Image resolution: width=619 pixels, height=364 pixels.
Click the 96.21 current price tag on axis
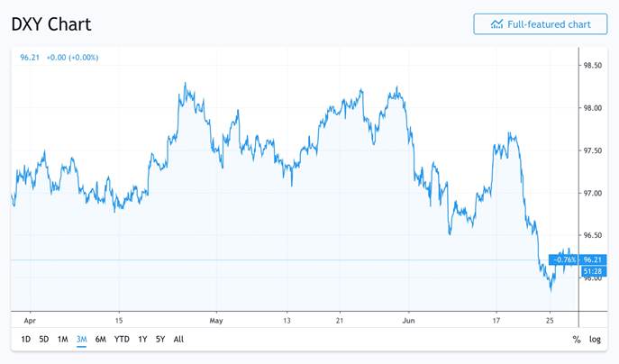coord(593,259)
